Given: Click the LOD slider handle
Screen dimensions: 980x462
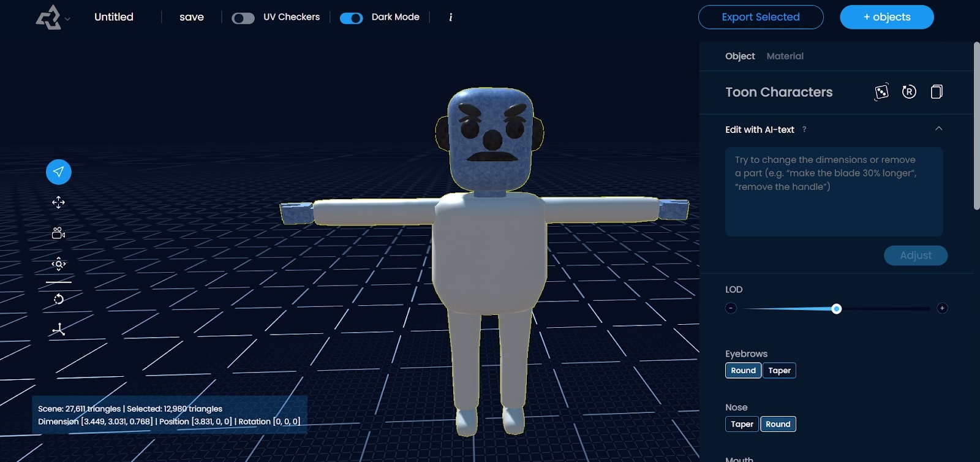Looking at the screenshot, I should 837,309.
